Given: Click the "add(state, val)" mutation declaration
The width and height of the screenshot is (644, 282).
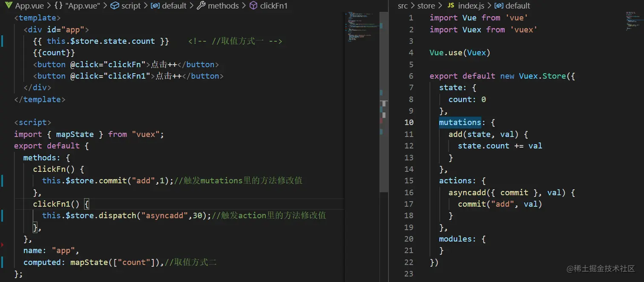Looking at the screenshot, I should [488, 134].
